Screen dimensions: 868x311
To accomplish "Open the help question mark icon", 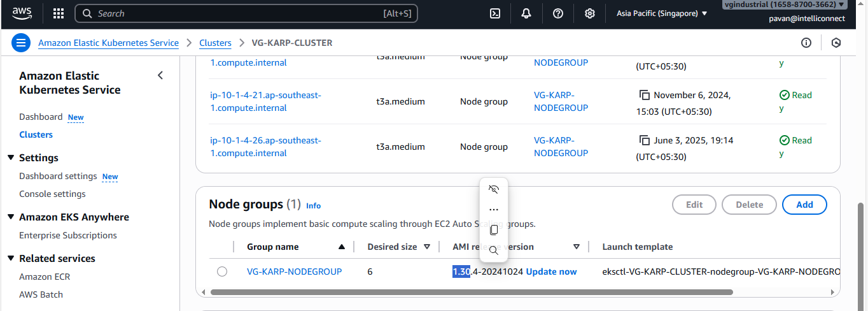I will (558, 13).
